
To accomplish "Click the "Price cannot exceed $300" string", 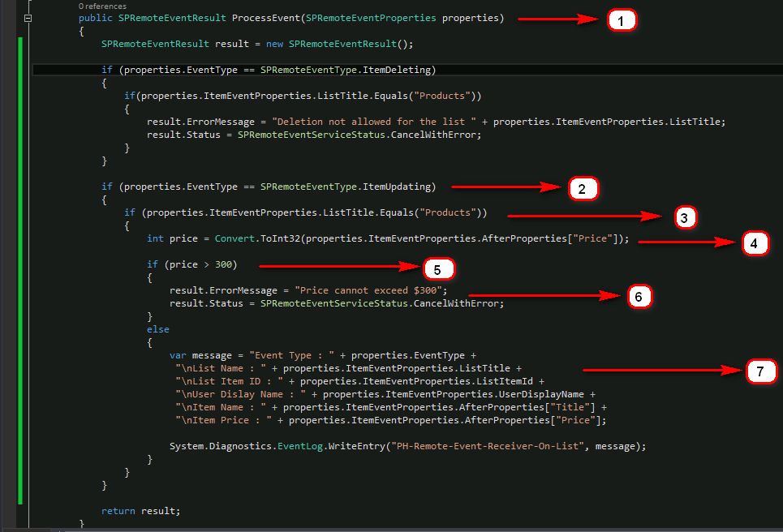I will click(368, 290).
